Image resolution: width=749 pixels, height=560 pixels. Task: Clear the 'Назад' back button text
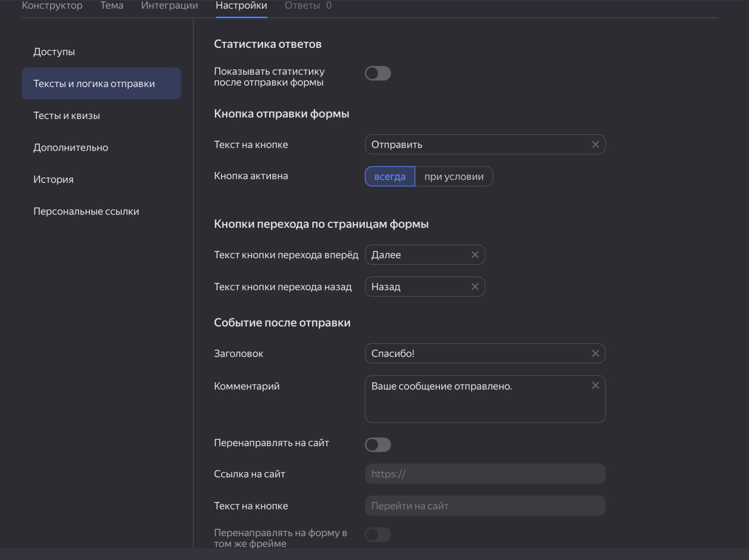(475, 287)
